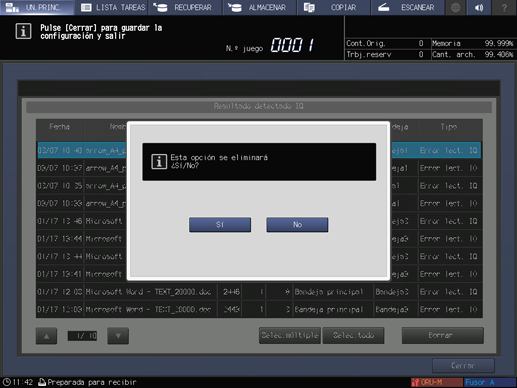
Task: Select the 01/17 13:41 Microsoft row
Action: click(x=259, y=274)
